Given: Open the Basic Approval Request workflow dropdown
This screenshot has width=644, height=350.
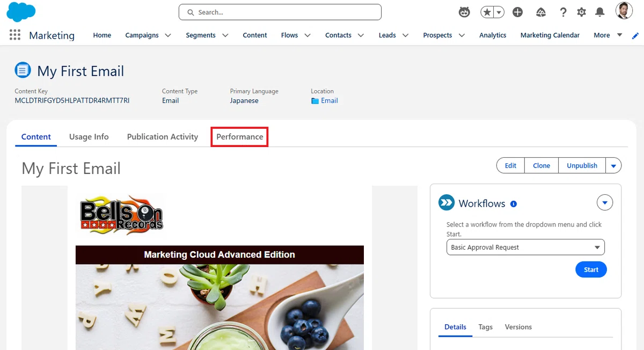Looking at the screenshot, I should click(525, 247).
